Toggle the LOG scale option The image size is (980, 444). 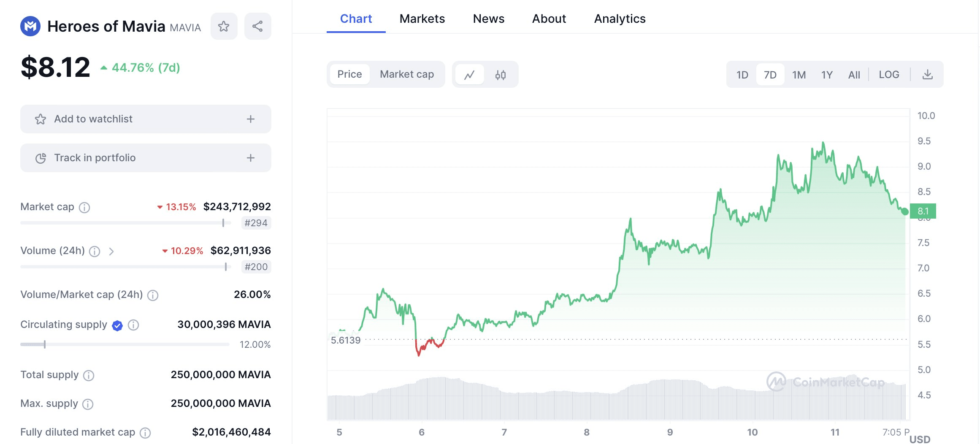tap(889, 75)
